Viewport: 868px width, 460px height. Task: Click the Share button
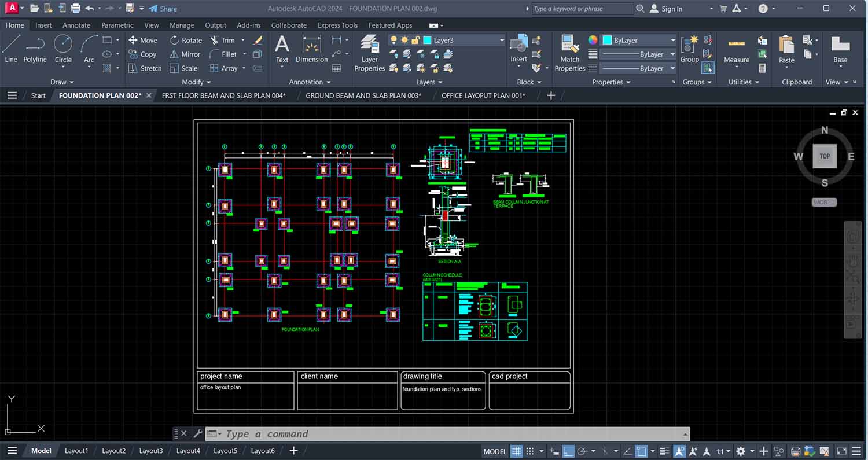tap(163, 9)
